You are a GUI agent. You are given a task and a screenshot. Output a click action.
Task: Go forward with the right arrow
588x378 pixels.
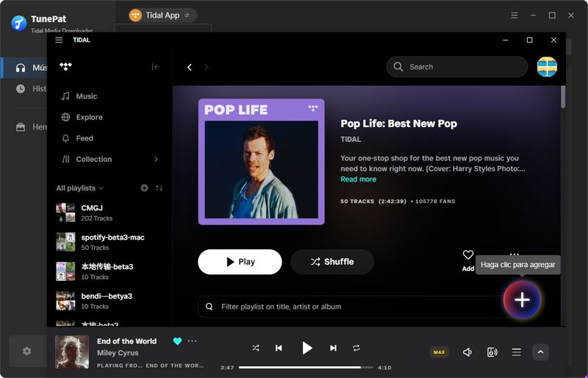point(206,67)
